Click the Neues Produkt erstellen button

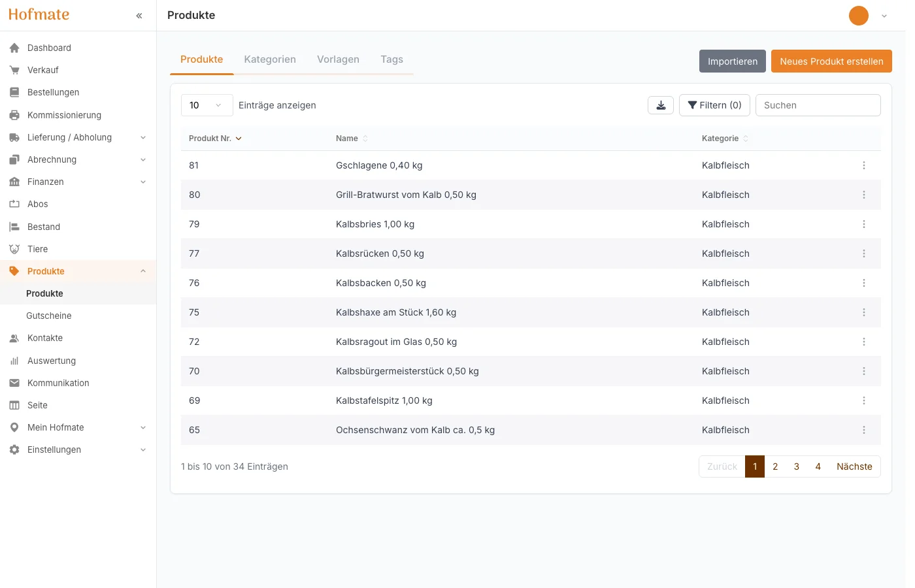pos(831,61)
